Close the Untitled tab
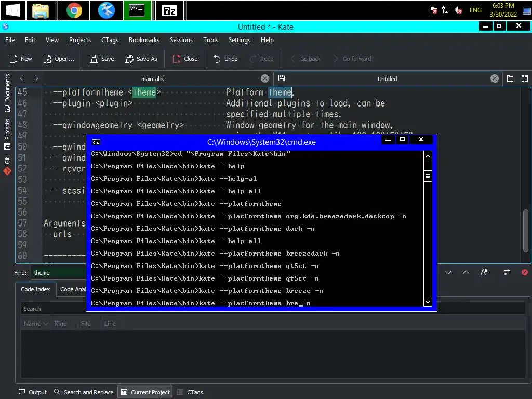532x399 pixels. coord(495,79)
